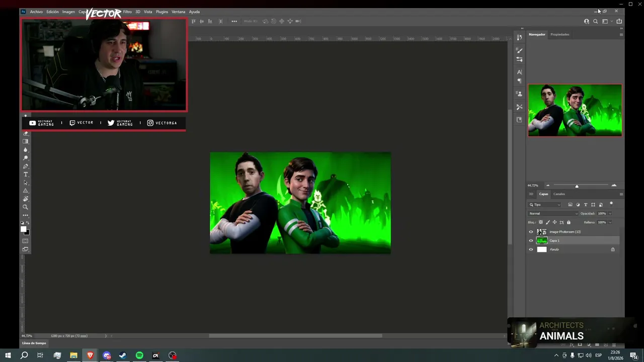Select the Eraser tool in the toolbar
Screen dimensions: 644x362
[26, 134]
